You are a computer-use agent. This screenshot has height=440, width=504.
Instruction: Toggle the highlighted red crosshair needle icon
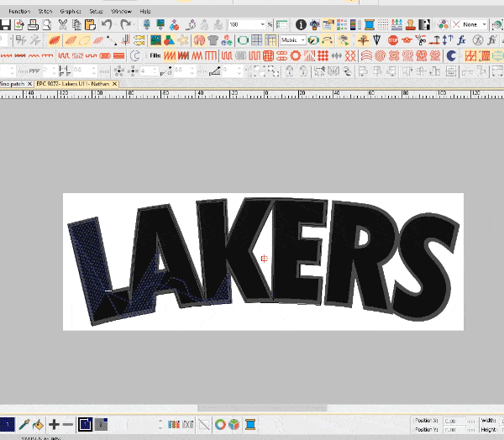pos(364,40)
